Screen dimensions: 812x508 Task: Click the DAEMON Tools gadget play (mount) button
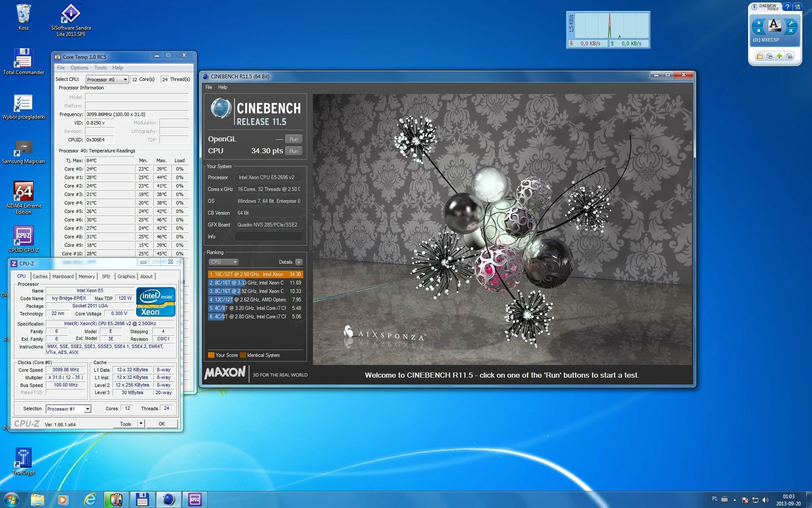tap(759, 23)
